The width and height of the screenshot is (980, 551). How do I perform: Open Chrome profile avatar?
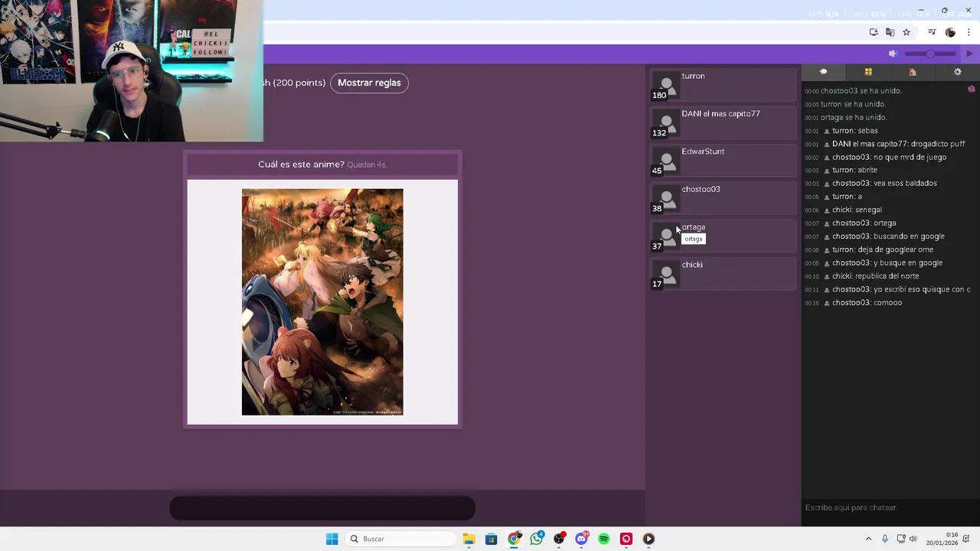pos(950,32)
